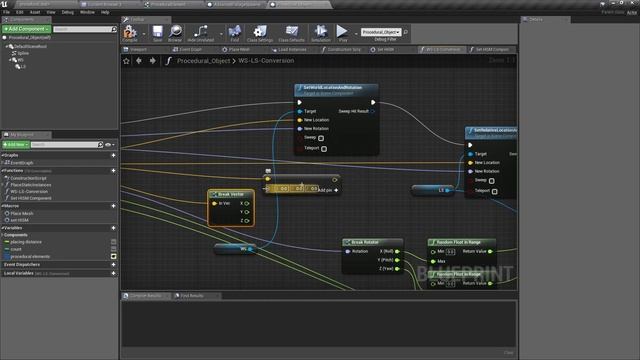Add new function with plus

point(113,171)
